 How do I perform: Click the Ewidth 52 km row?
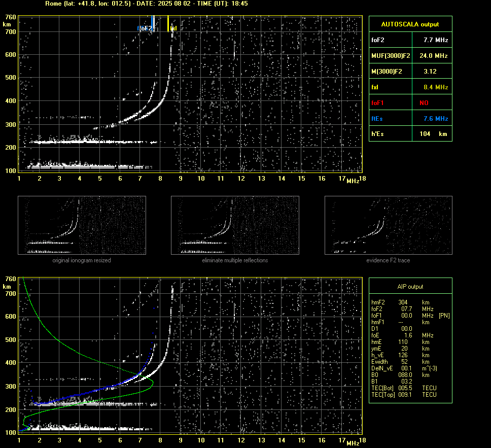(401, 362)
